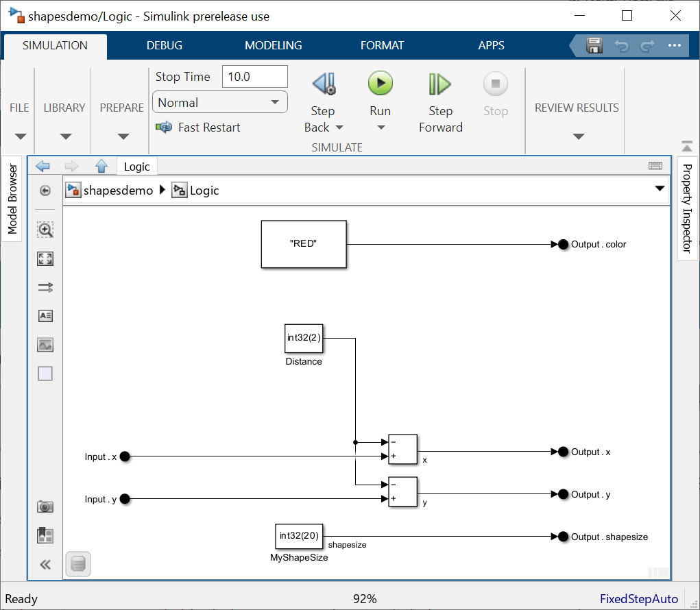Viewport: 700px width, 610px height.
Task: Select the "RED" constant block
Action: [x=304, y=244]
